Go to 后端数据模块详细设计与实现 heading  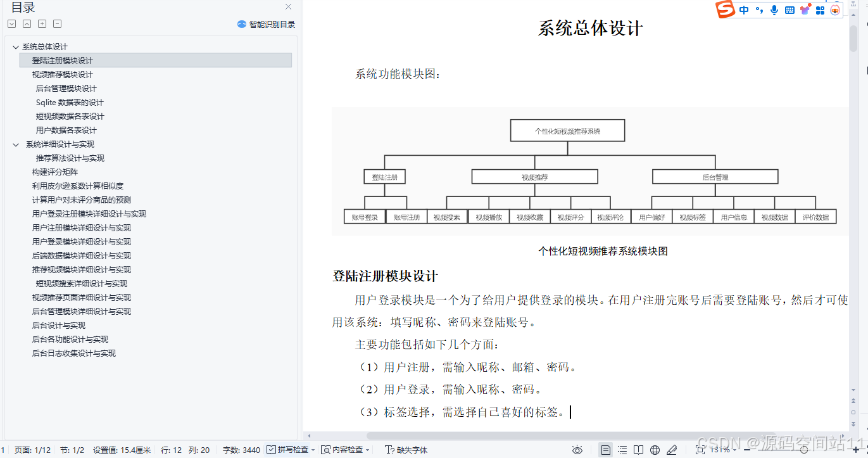click(82, 256)
